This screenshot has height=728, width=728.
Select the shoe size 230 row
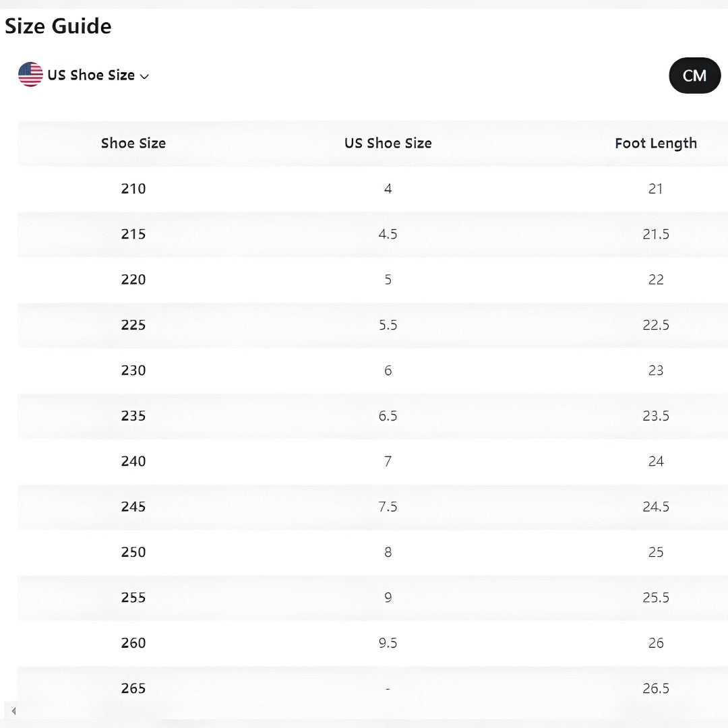coord(133,371)
